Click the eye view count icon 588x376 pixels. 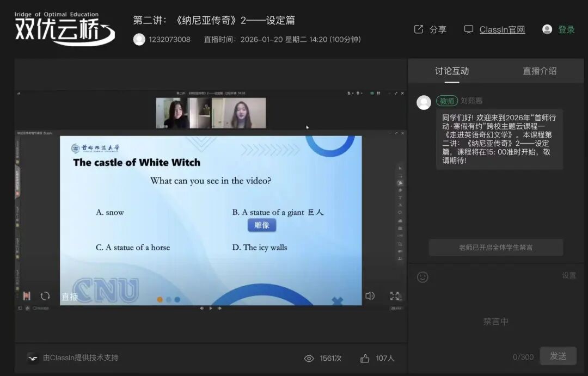(x=309, y=359)
